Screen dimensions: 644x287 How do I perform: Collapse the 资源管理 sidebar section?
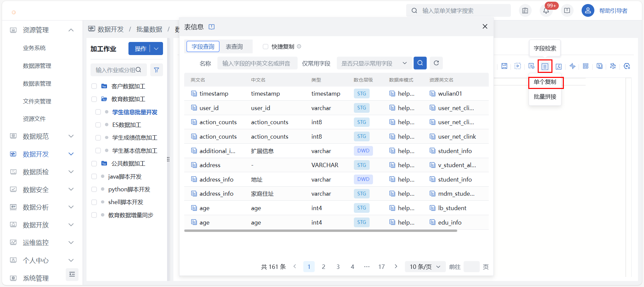coord(71,30)
